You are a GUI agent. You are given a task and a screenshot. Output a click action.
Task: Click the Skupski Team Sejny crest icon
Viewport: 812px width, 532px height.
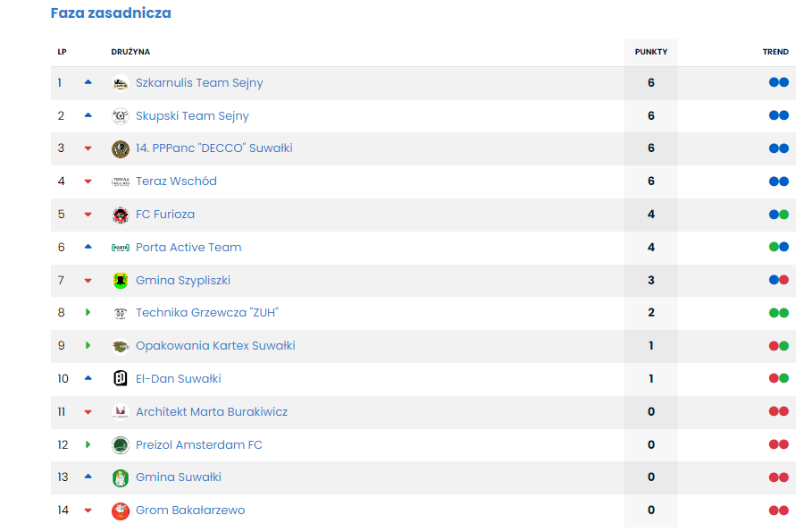(120, 116)
